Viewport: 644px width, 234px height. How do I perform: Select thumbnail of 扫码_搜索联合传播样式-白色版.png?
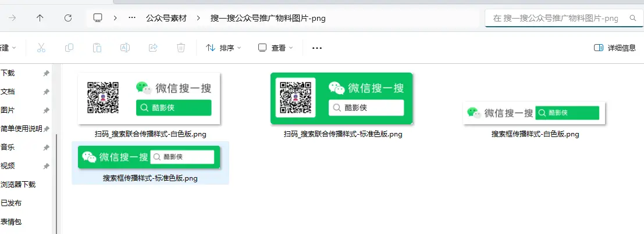click(x=149, y=98)
